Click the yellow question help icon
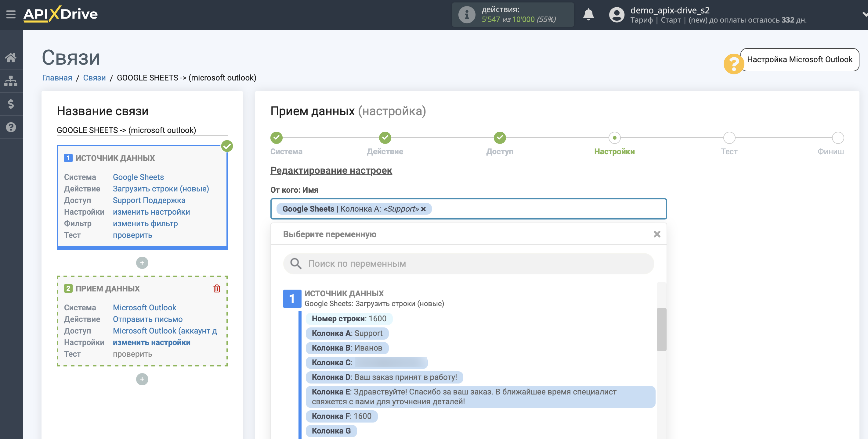The image size is (868, 439). click(733, 63)
